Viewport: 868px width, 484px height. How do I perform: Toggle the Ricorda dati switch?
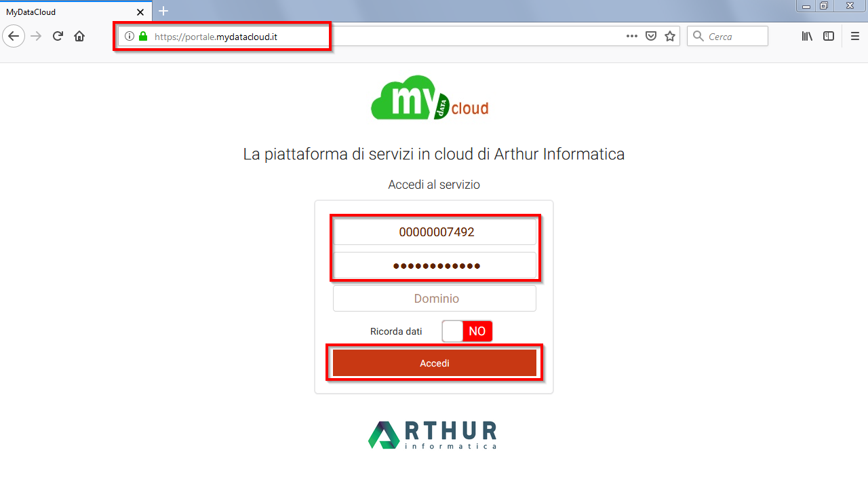(467, 331)
